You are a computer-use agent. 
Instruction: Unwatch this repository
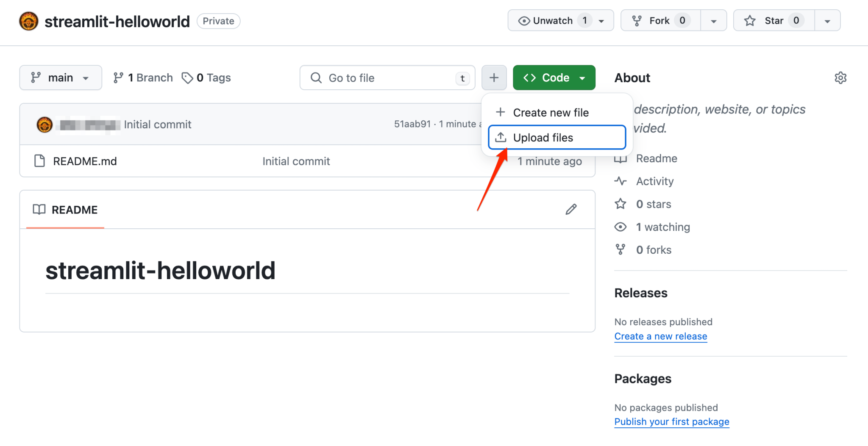pyautogui.click(x=553, y=21)
